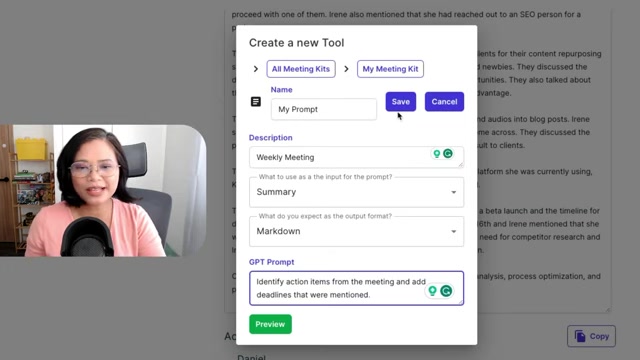Click the lightbulb icon in Description field

coord(437,154)
